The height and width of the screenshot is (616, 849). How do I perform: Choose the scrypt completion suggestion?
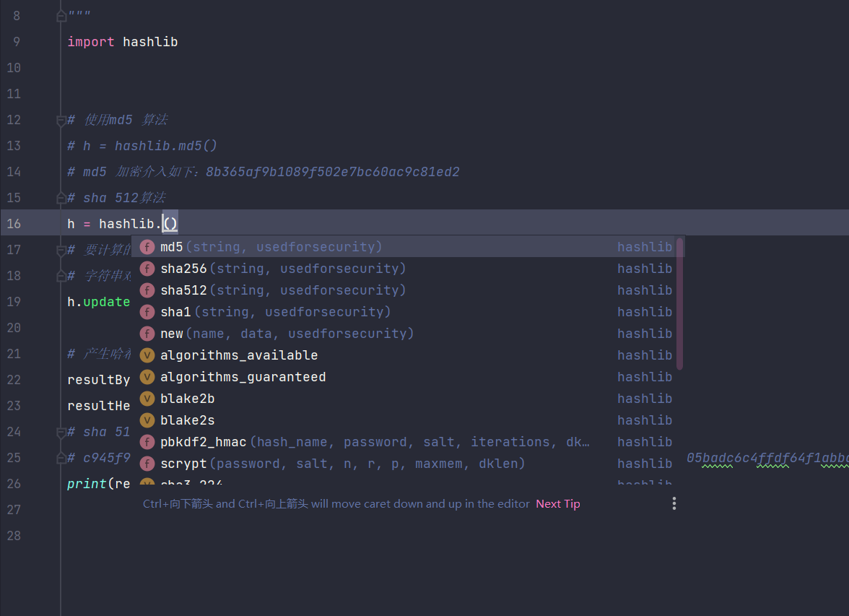click(342, 464)
